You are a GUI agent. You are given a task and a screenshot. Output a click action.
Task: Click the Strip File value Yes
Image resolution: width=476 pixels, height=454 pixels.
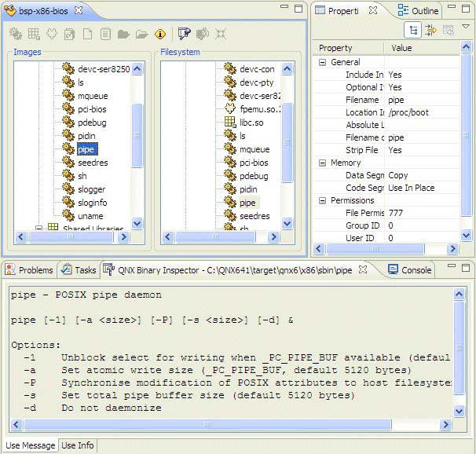tap(395, 150)
